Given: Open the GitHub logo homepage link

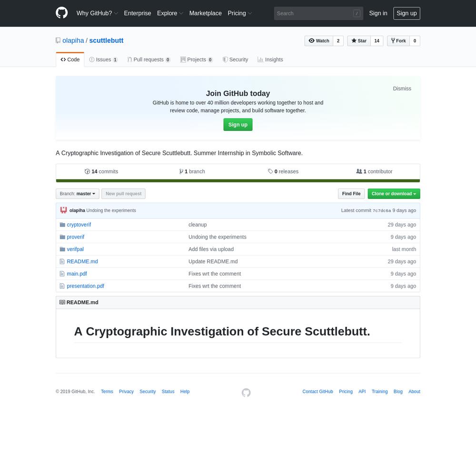Looking at the screenshot, I should [x=61, y=13].
